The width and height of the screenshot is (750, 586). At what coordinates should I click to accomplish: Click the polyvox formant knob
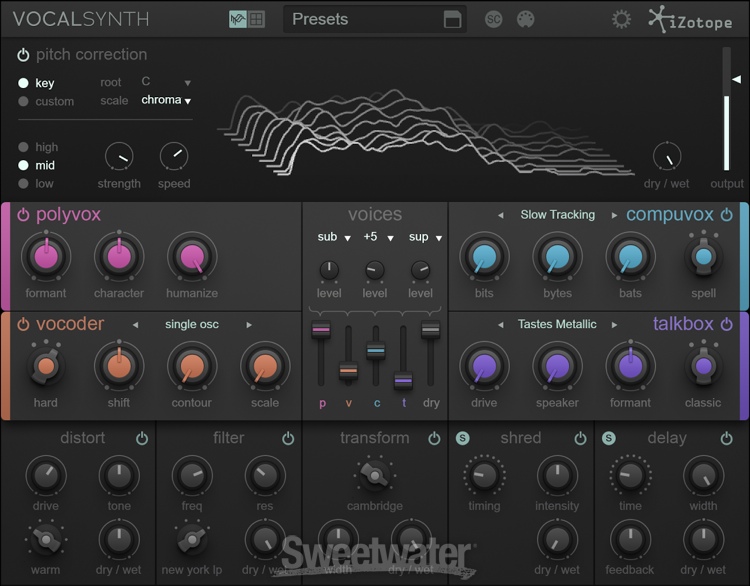click(46, 257)
